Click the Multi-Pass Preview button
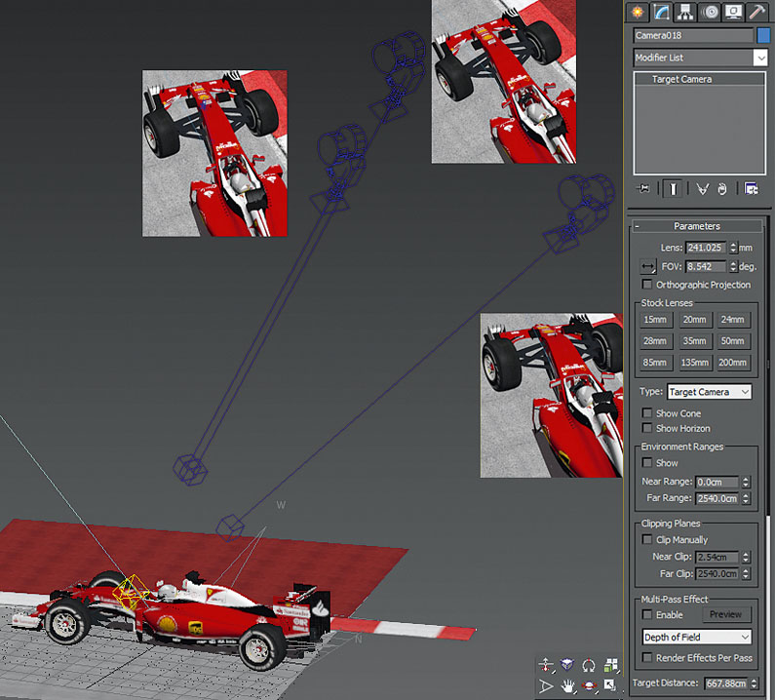Image resolution: width=775 pixels, height=700 pixels. tap(725, 614)
